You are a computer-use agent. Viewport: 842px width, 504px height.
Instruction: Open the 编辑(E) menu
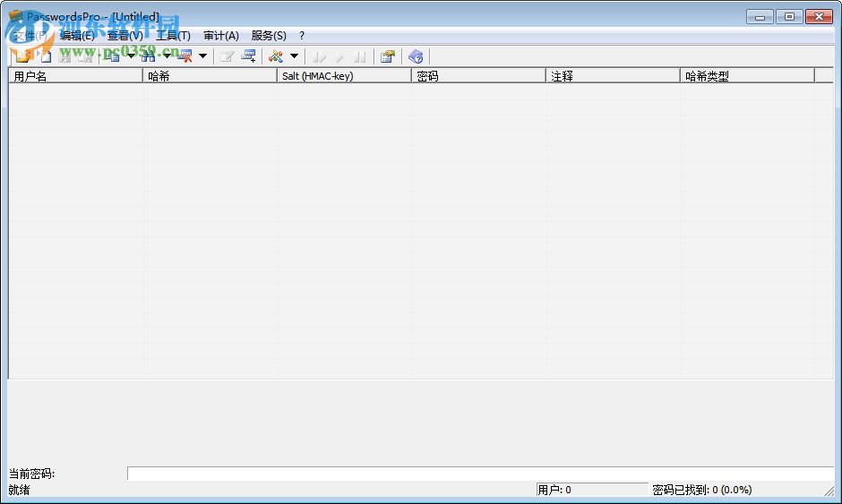(x=77, y=36)
